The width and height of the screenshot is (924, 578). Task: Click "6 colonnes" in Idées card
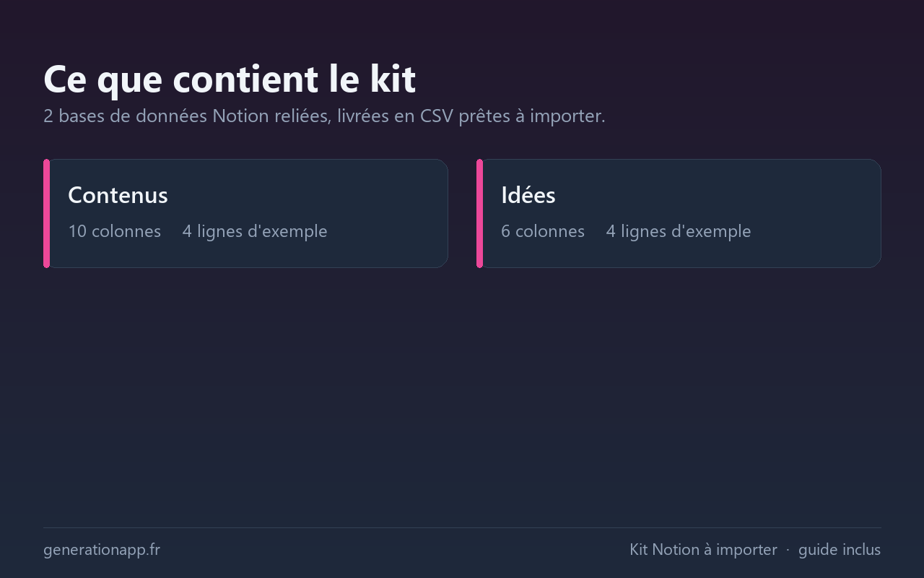pyautogui.click(x=543, y=231)
